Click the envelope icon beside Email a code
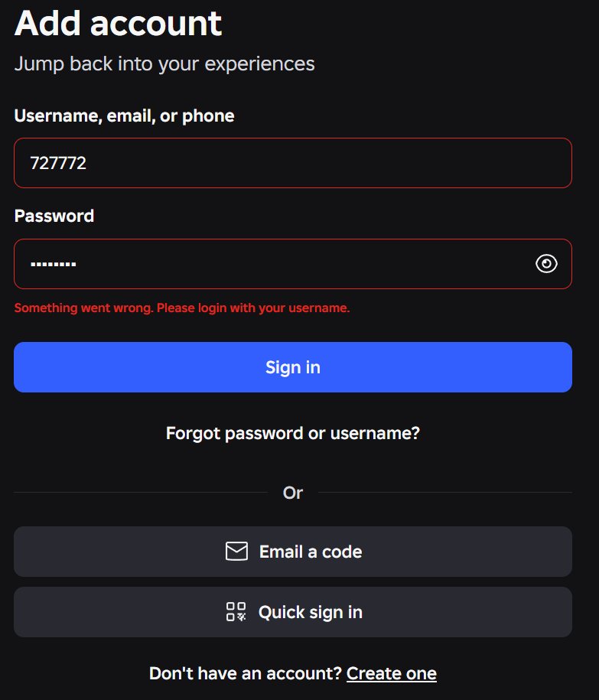Viewport: 599px width, 700px height. [236, 552]
